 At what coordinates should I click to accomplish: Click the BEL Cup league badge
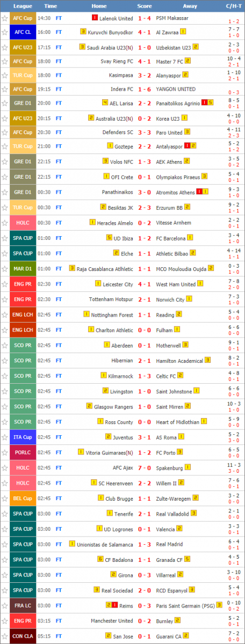click(23, 499)
